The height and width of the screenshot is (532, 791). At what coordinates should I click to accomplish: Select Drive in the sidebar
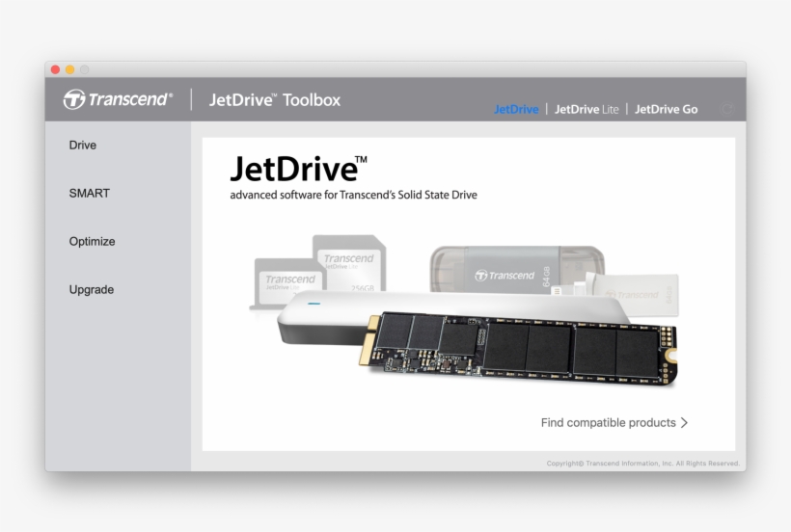83,146
